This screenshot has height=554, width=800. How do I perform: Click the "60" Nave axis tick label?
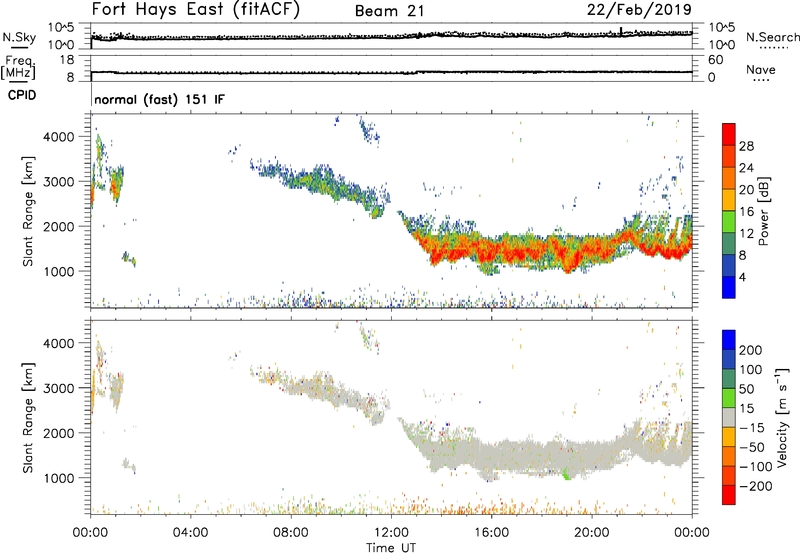coord(715,60)
